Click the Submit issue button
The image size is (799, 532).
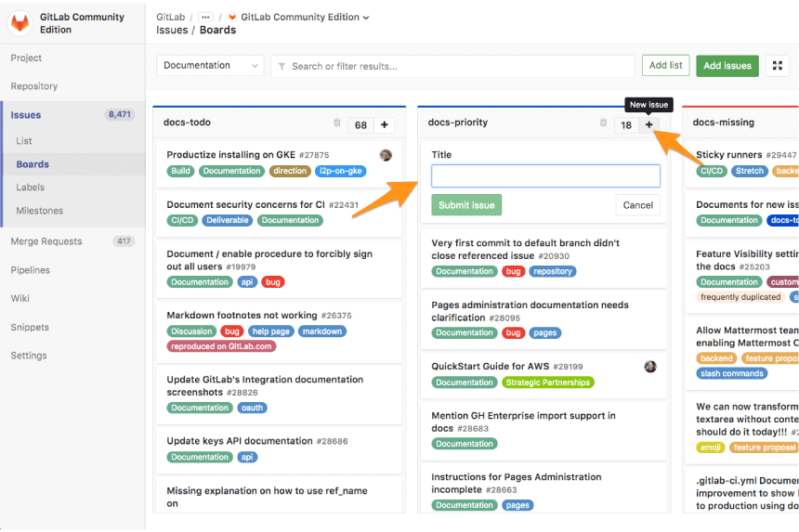click(466, 205)
